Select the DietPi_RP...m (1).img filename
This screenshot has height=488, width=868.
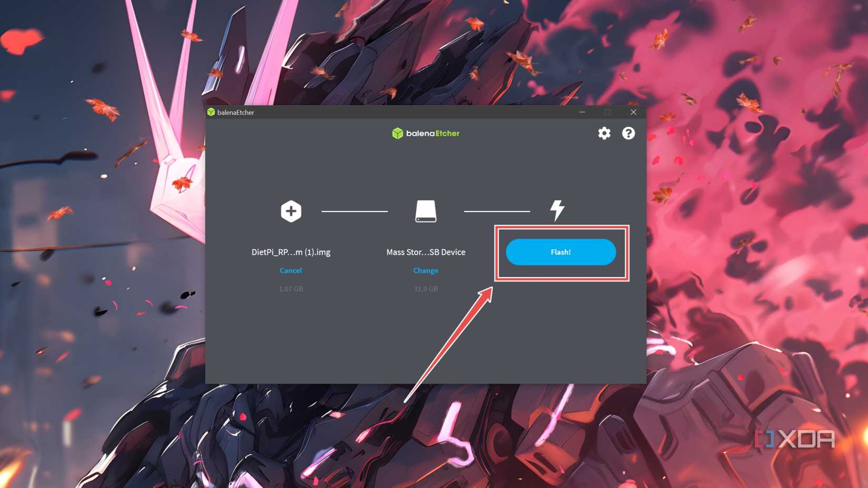coord(291,252)
